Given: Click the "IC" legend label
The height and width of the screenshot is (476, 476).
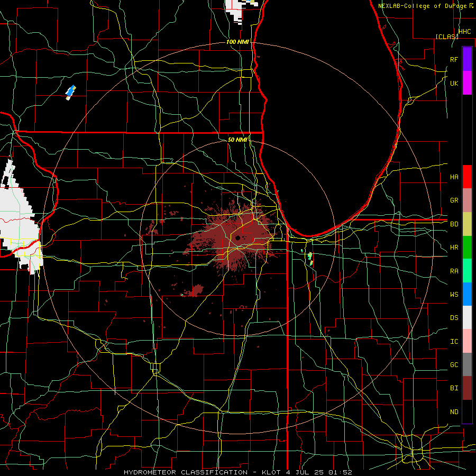Looking at the screenshot, I should 454,342.
